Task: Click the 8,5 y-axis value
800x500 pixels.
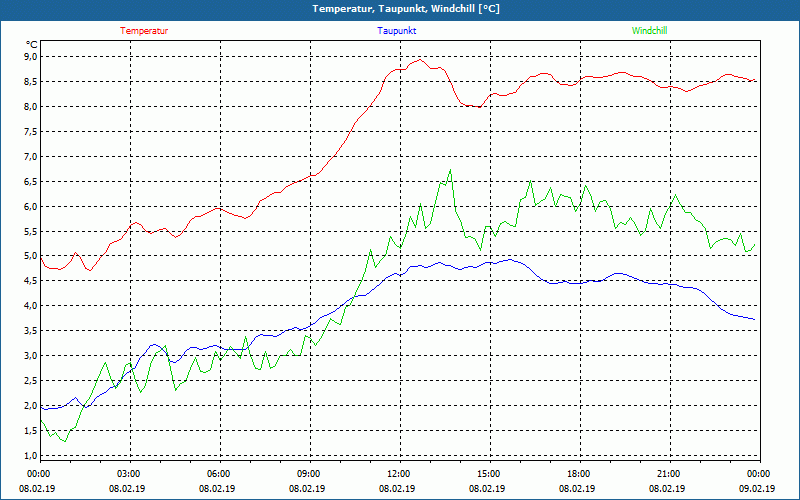Action: coord(32,82)
